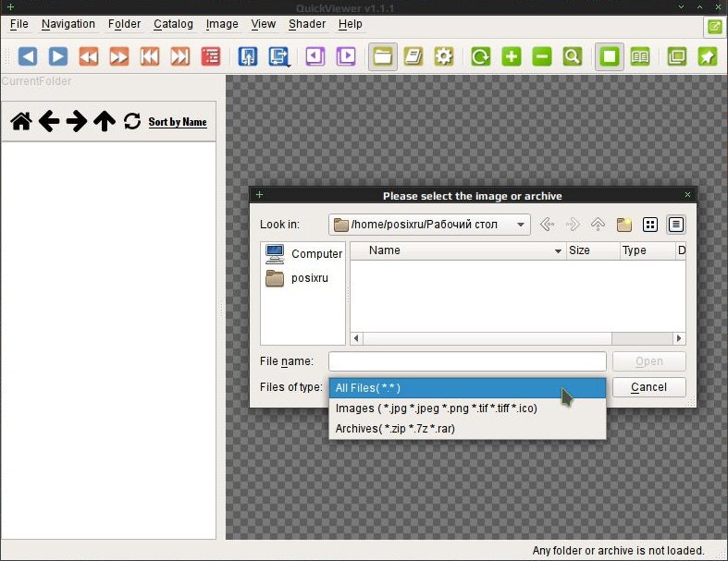Toggle dual page book view icon
Screen dimensions: 728x561
(640, 56)
